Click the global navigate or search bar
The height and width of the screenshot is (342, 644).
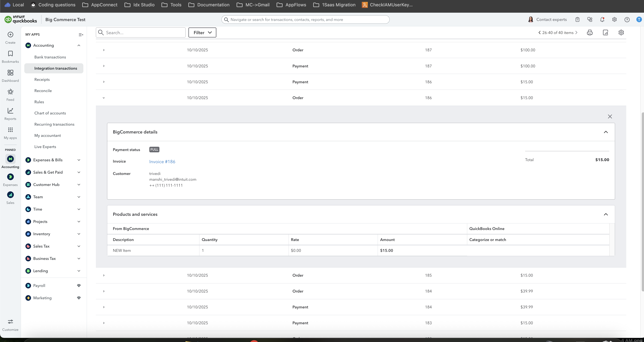pyautogui.click(x=305, y=19)
